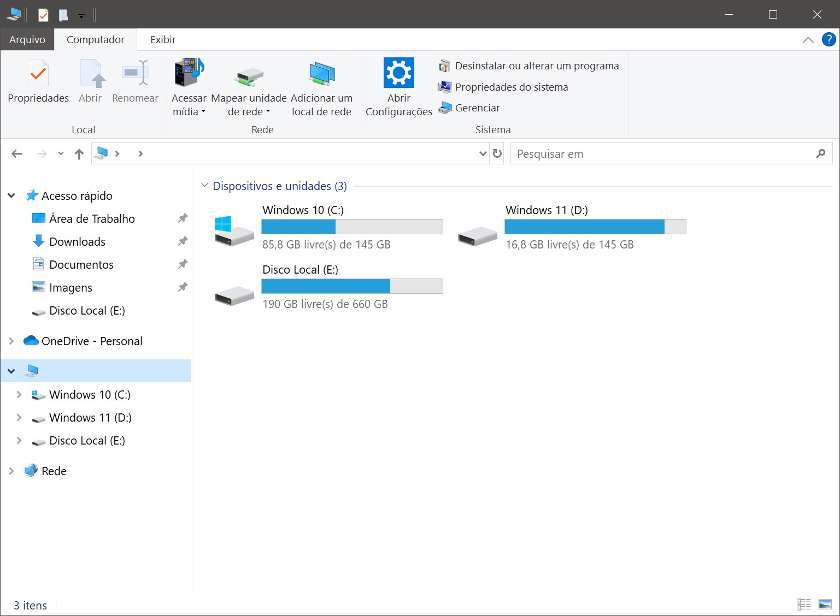Expand Windows 10 (C:) in tree
The width and height of the screenshot is (840, 616).
point(19,394)
